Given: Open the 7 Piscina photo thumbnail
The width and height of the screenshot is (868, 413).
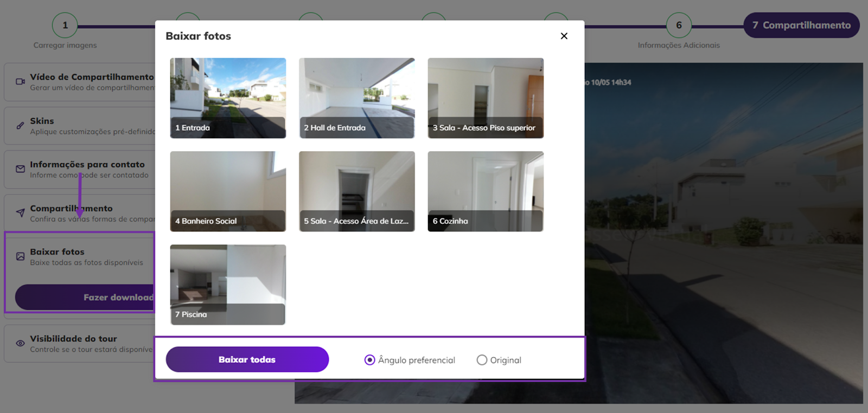Looking at the screenshot, I should pos(228,285).
